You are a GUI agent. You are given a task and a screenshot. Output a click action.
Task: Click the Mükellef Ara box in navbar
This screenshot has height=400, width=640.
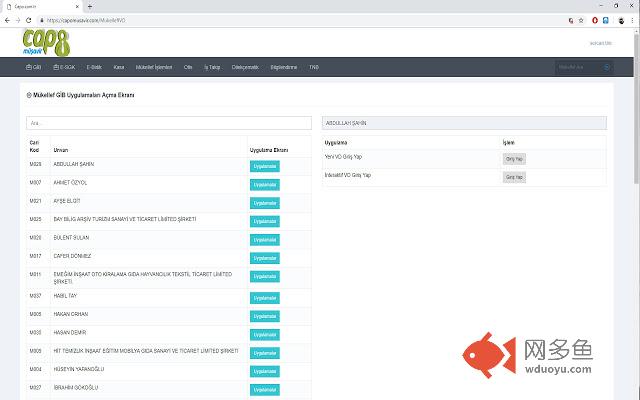[581, 67]
